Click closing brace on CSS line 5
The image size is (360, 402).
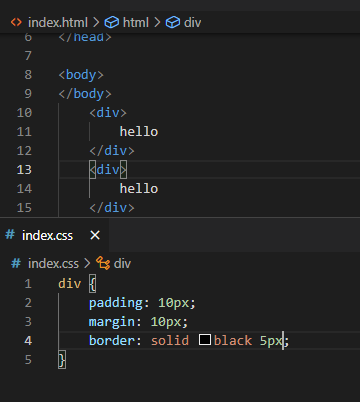pos(62,360)
